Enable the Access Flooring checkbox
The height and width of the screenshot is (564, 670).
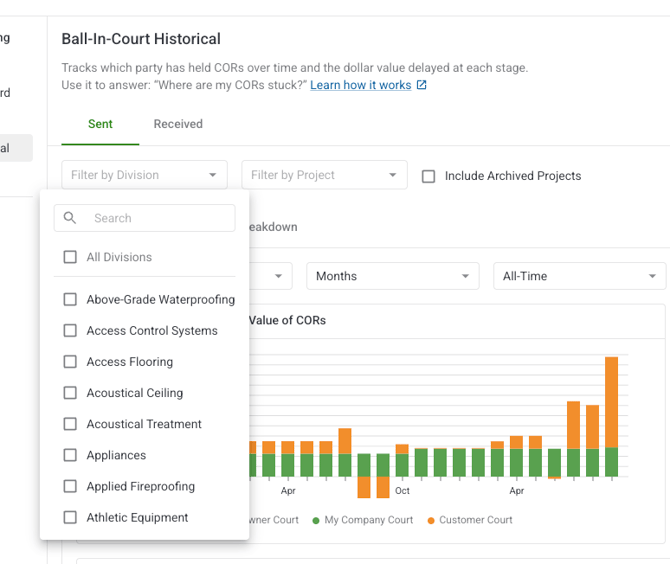[x=70, y=361]
